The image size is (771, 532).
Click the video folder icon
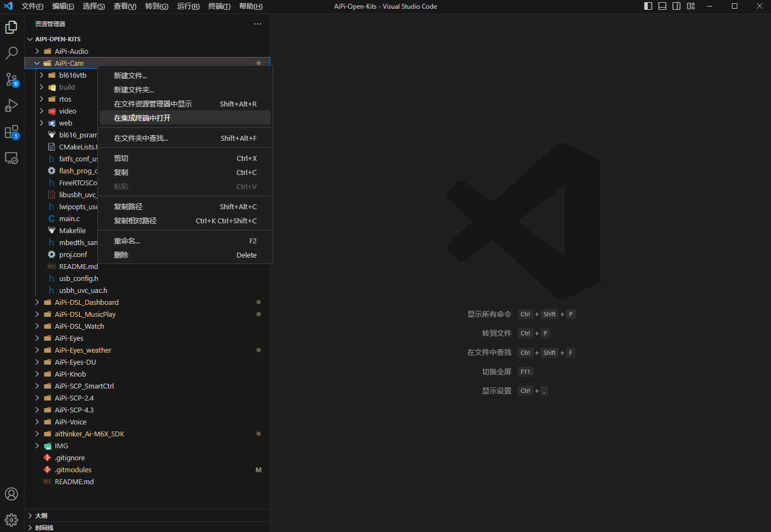[x=52, y=111]
